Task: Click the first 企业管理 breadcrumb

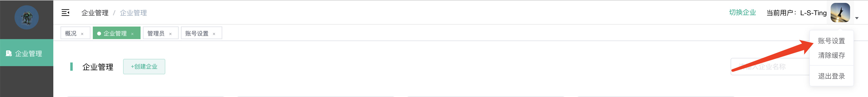Action: tap(95, 13)
